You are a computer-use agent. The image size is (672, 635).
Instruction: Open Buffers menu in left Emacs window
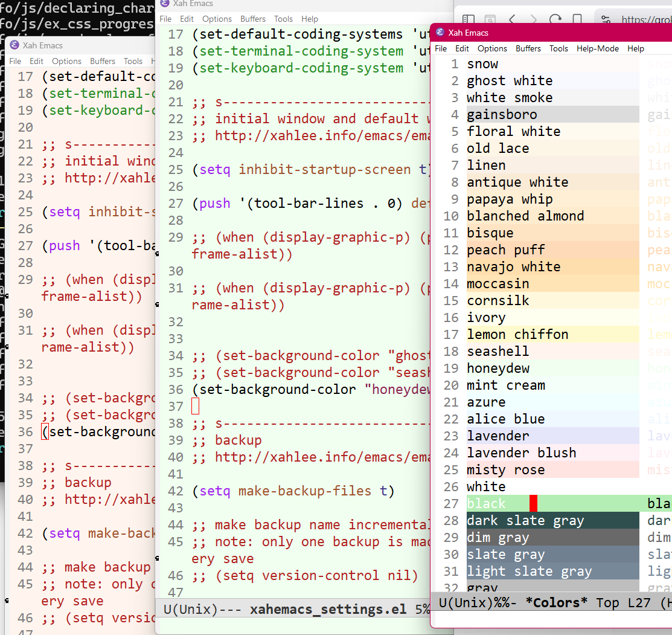103,61
